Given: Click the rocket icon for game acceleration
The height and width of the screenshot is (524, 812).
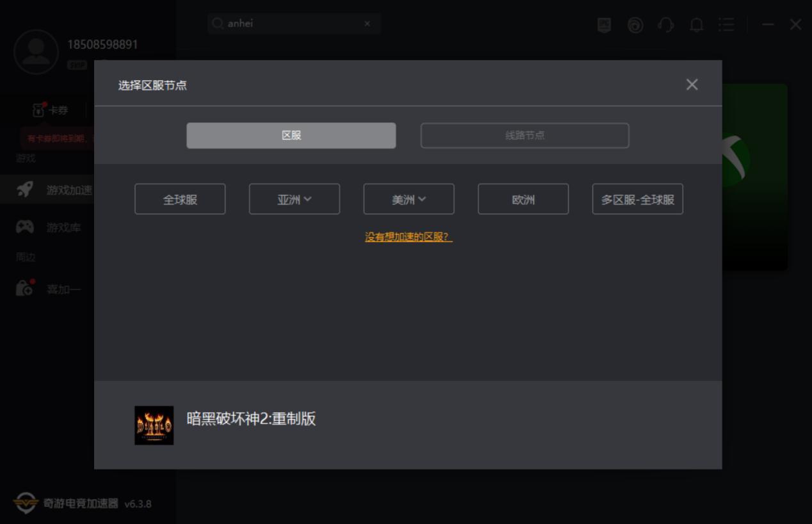Looking at the screenshot, I should tap(24, 190).
